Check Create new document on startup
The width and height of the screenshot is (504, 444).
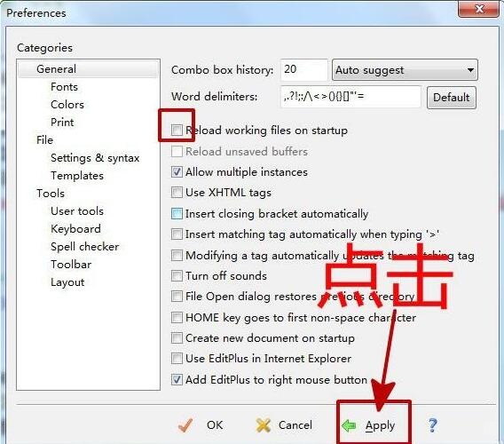coord(177,337)
